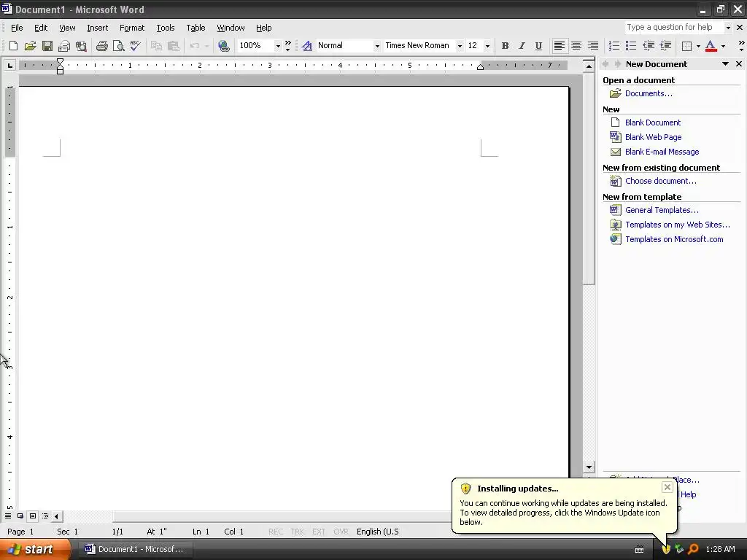Image resolution: width=747 pixels, height=560 pixels.
Task: Open the Style dropdown showing Normal
Action: click(x=377, y=46)
